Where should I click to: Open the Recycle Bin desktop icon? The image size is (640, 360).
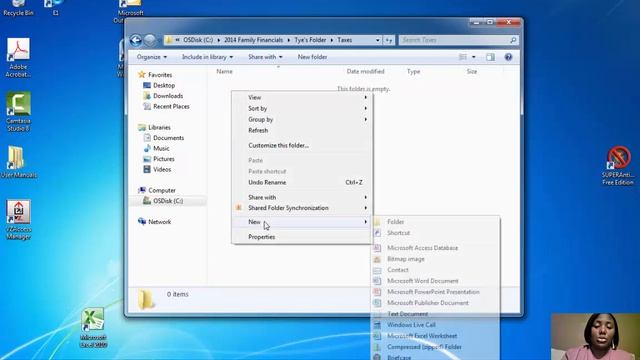pyautogui.click(x=18, y=8)
